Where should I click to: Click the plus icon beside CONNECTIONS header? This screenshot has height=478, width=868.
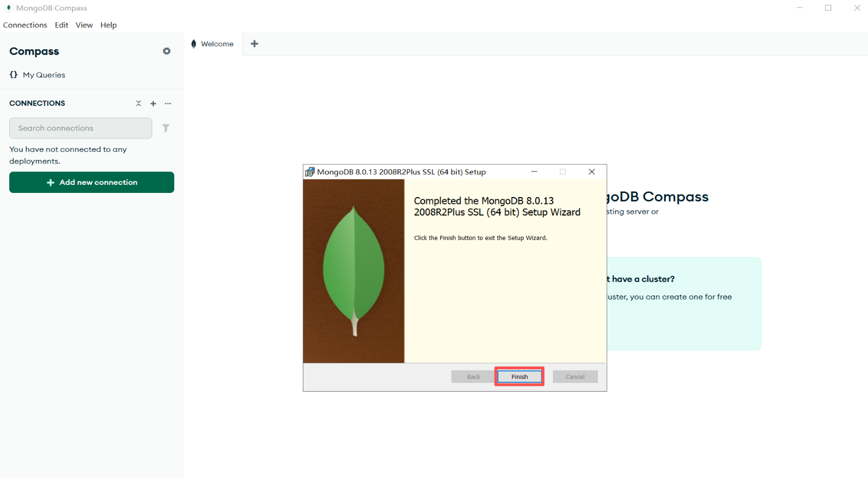coord(153,103)
